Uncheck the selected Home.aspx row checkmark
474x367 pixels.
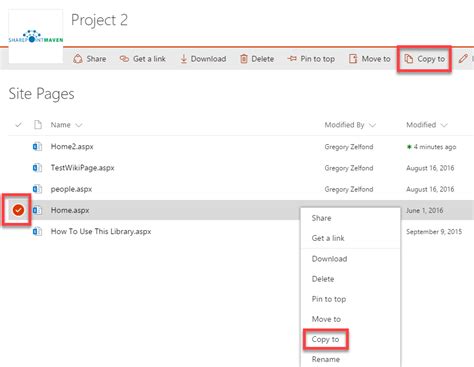coord(18,210)
